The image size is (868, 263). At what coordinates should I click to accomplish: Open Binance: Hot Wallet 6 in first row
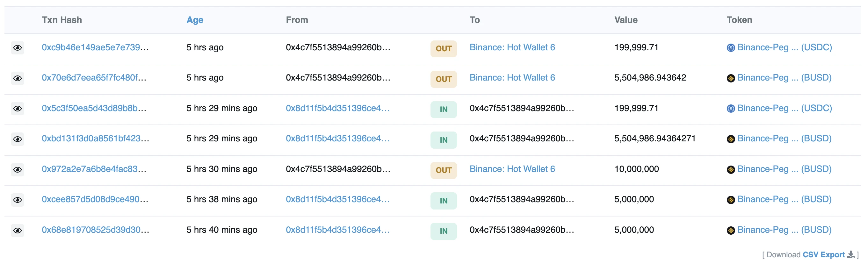pos(512,47)
